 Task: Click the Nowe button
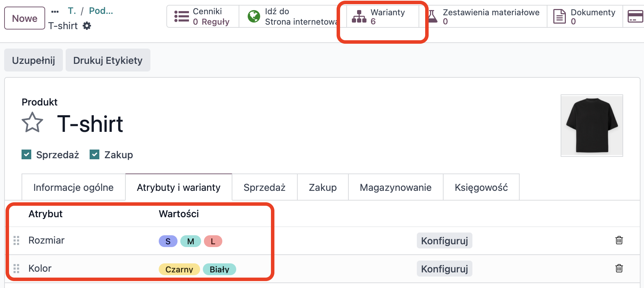pos(25,18)
